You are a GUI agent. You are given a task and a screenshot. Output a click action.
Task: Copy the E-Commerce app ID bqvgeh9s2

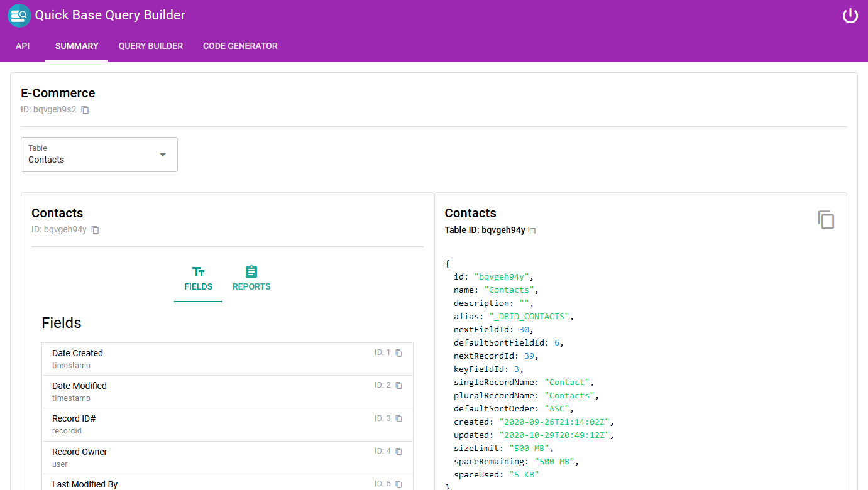(x=85, y=110)
